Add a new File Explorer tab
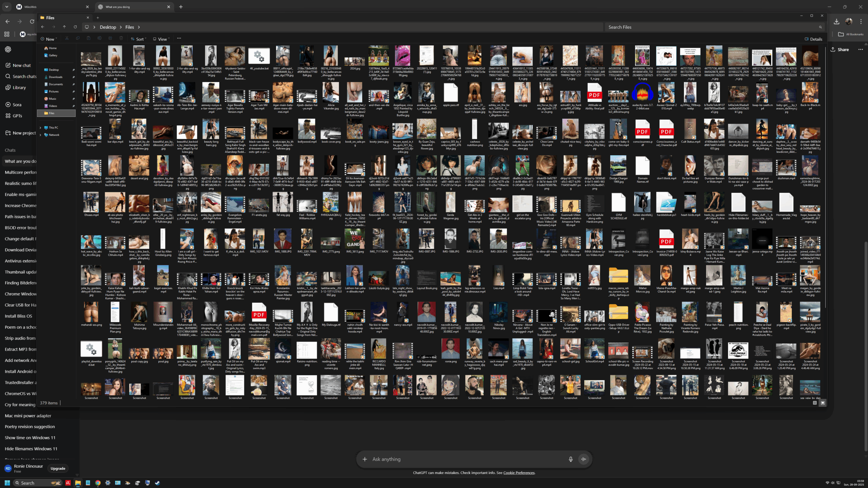Viewport: 868px width, 488px height. [x=98, y=18]
